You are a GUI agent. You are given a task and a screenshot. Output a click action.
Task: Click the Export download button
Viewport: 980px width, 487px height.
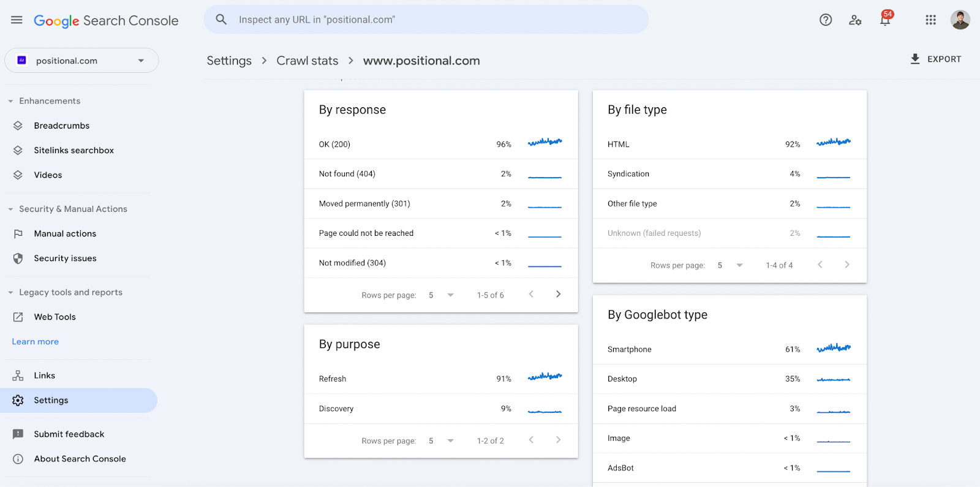[935, 59]
